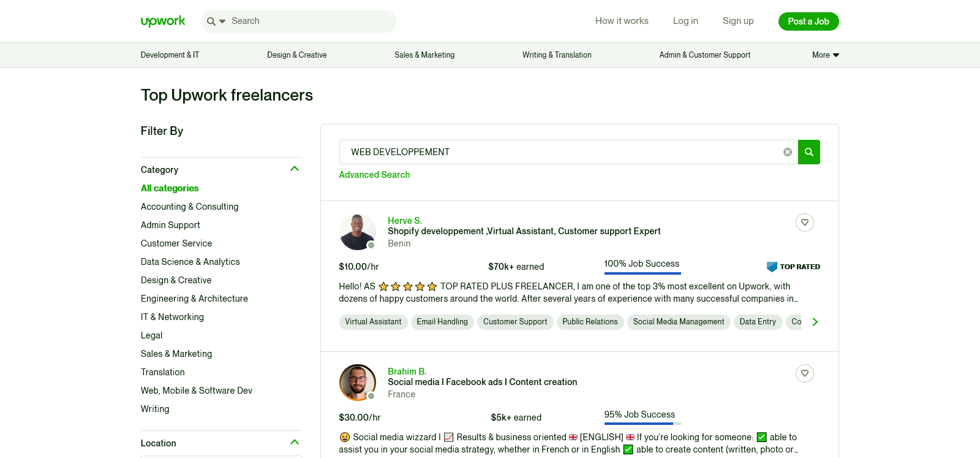Save Brahim B. with heart icon
Screen dimensions: 980x458
click(804, 373)
